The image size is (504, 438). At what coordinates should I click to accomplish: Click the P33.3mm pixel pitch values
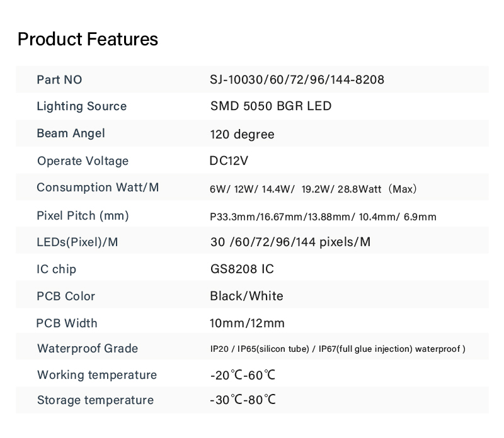point(323,217)
